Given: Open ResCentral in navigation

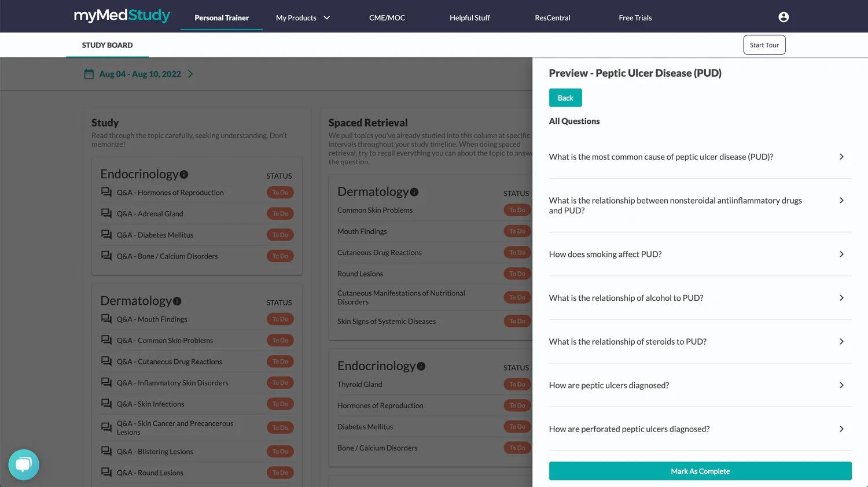Looking at the screenshot, I should [x=553, y=18].
